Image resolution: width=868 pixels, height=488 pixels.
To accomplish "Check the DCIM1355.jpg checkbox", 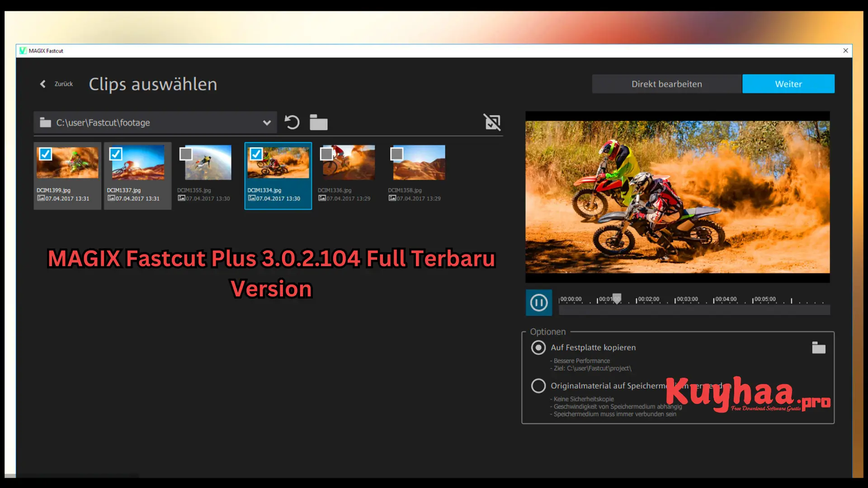I will [186, 154].
